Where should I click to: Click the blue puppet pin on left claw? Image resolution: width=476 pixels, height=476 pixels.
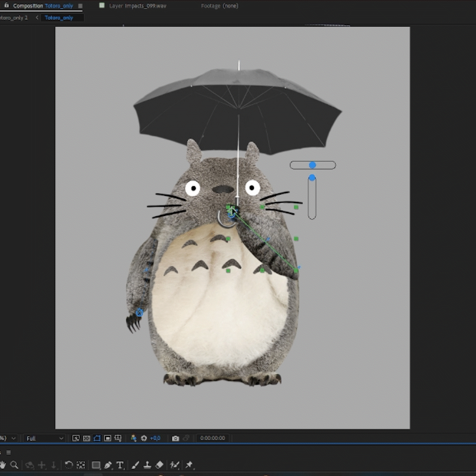pyautogui.click(x=139, y=312)
